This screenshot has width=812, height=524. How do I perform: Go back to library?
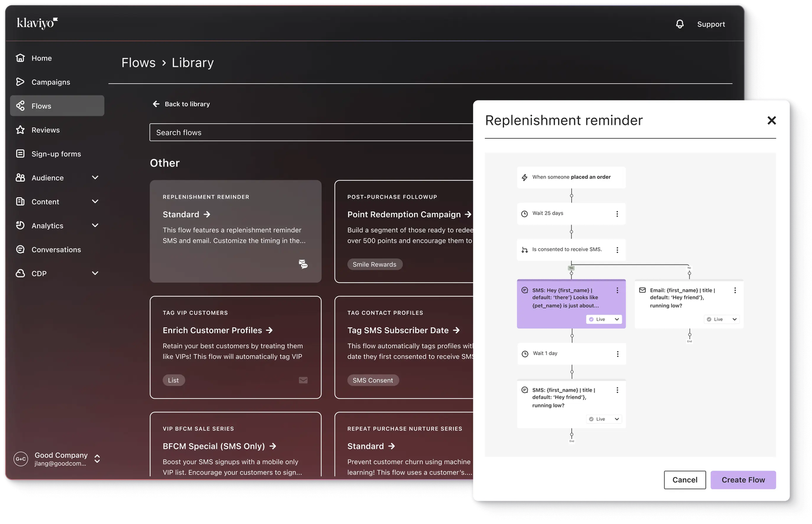tap(181, 104)
